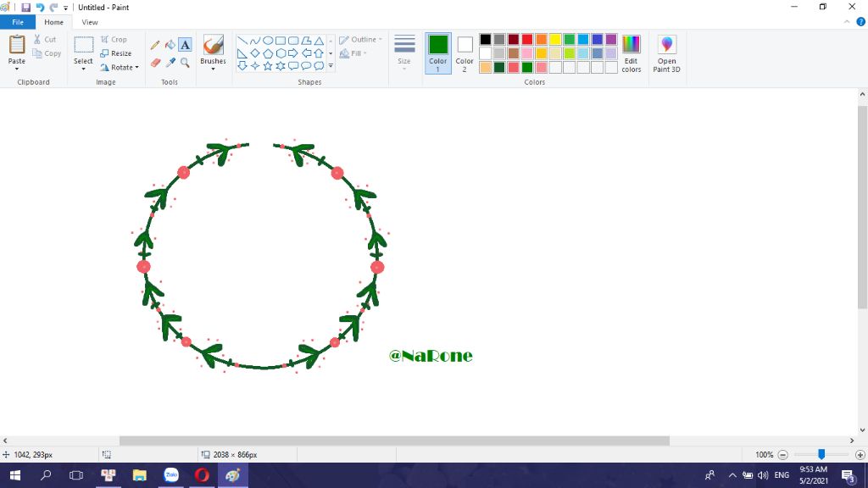Choose the Triangle shape

[319, 41]
